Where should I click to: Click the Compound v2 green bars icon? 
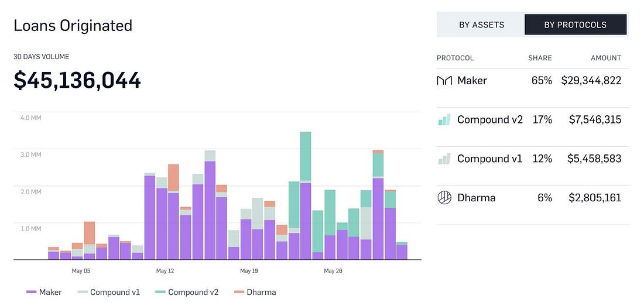pyautogui.click(x=444, y=119)
